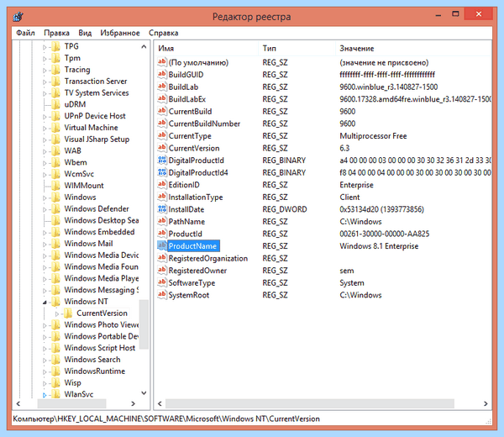Click the DWORD icon beside InstallDate
The height and width of the screenshot is (437, 504).
[162, 209]
